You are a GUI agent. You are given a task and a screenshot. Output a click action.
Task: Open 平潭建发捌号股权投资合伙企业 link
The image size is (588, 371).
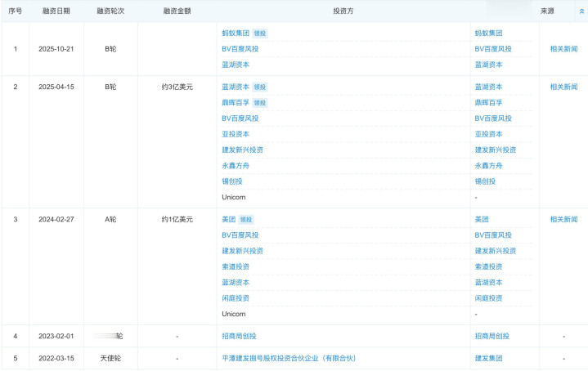tap(289, 358)
